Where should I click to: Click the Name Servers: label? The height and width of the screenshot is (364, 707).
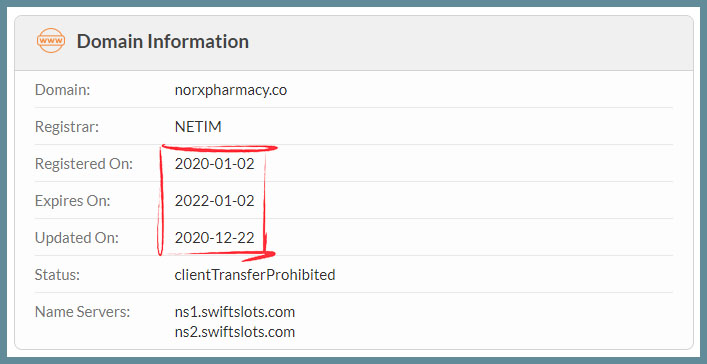[83, 312]
